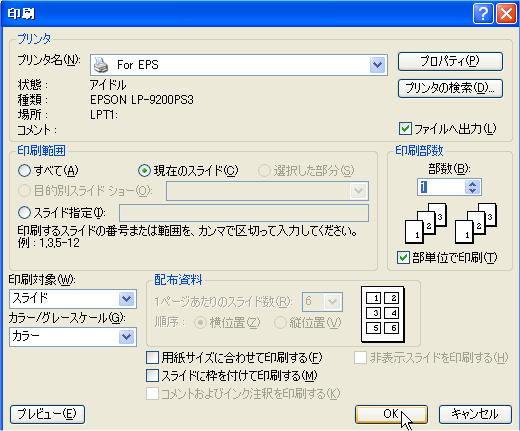520x431 pixels.
Task: Decrease copy count with down arrow
Action: coord(472,191)
